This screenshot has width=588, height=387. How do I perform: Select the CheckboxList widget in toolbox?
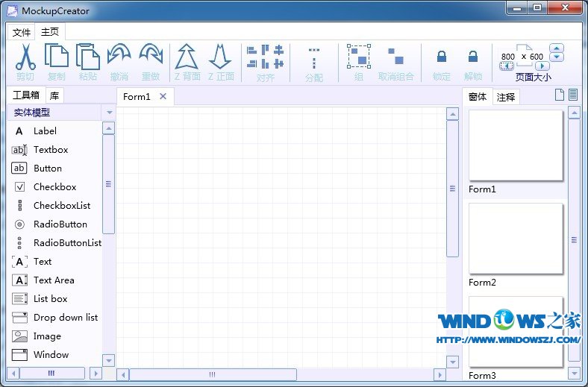(61, 206)
